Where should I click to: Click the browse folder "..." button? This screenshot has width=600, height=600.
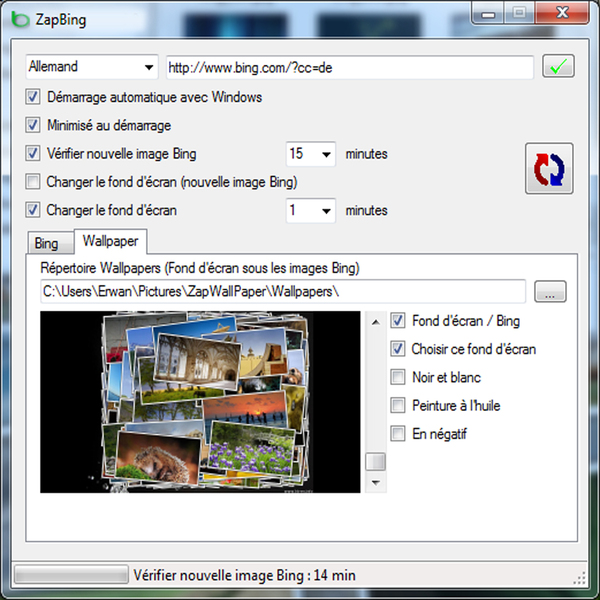[550, 292]
